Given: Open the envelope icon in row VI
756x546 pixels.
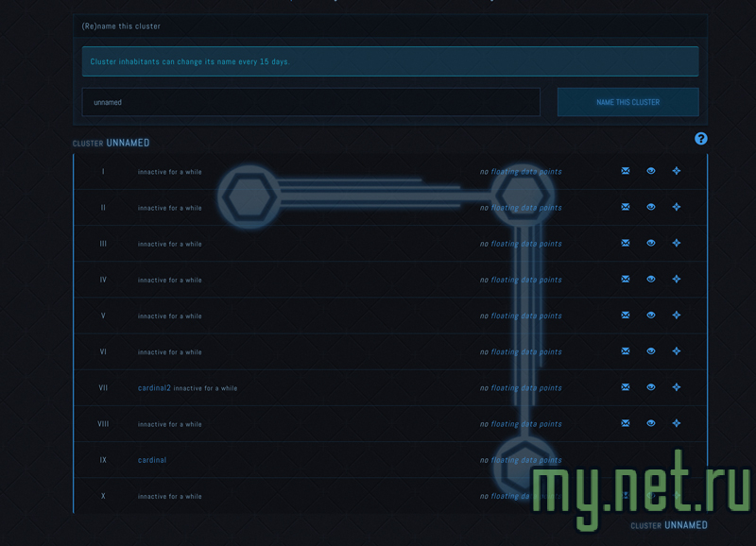Looking at the screenshot, I should pyautogui.click(x=626, y=351).
